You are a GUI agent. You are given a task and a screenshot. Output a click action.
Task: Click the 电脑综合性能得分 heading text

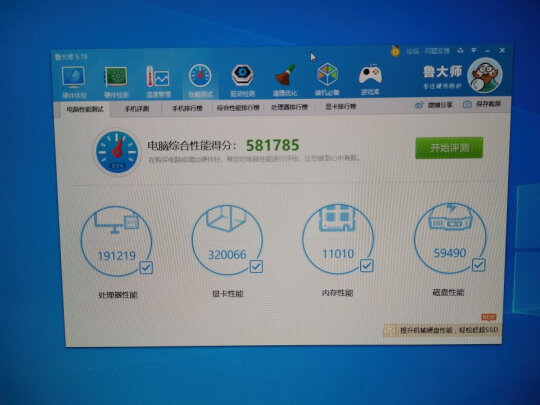click(x=191, y=146)
